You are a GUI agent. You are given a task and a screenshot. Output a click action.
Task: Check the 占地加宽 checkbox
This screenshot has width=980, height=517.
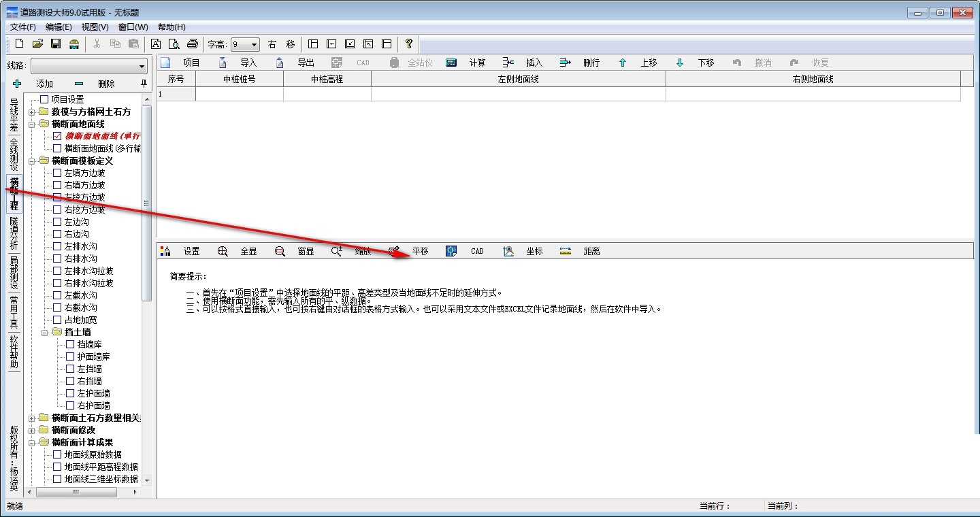tap(57, 320)
